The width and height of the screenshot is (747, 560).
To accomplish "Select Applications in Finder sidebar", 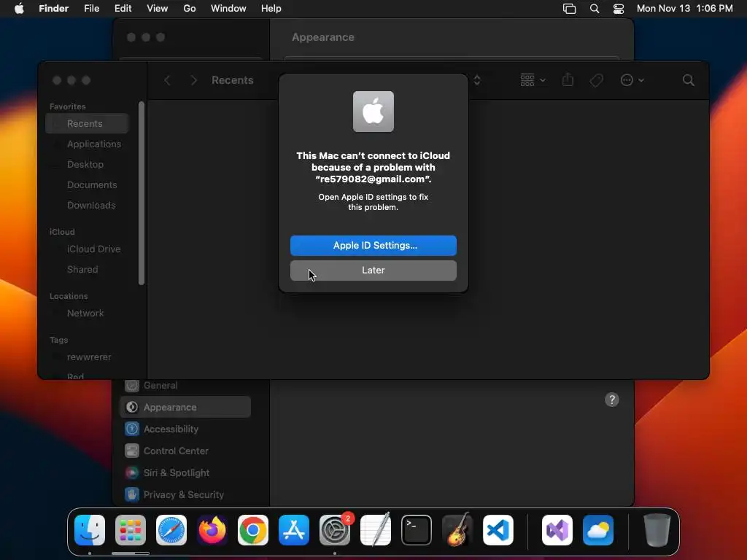I will (x=88, y=144).
